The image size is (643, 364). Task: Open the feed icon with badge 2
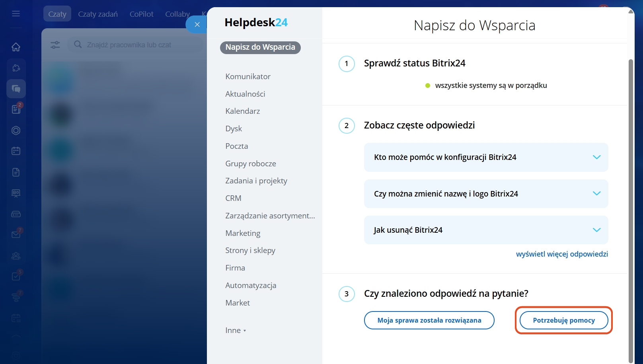coord(16,109)
